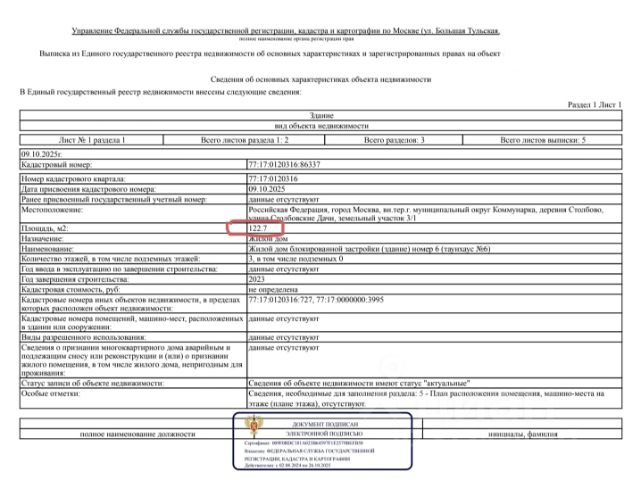This screenshot has height=480, width=640.
Task: Click the label 'Статус записи об объекте недвижимости:'
Action: point(92,383)
